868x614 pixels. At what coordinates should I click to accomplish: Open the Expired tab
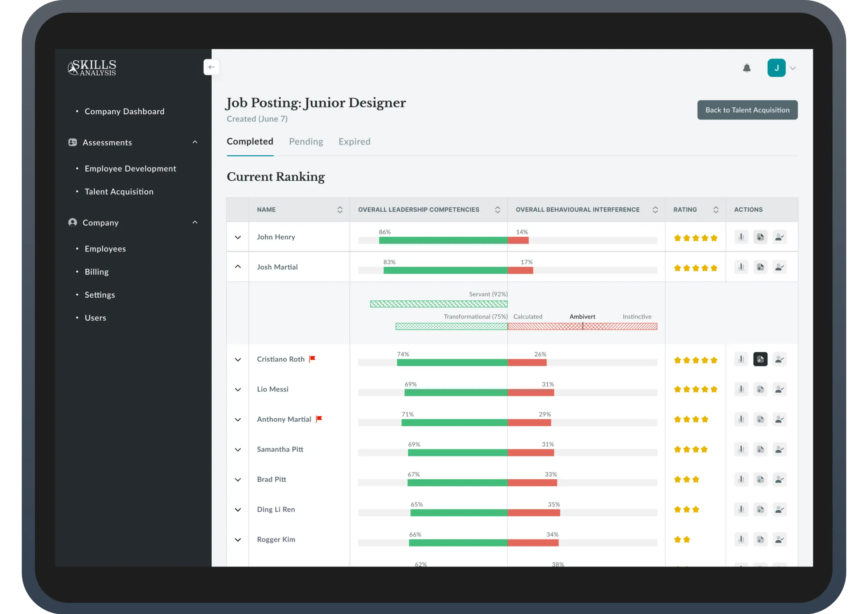[354, 142]
